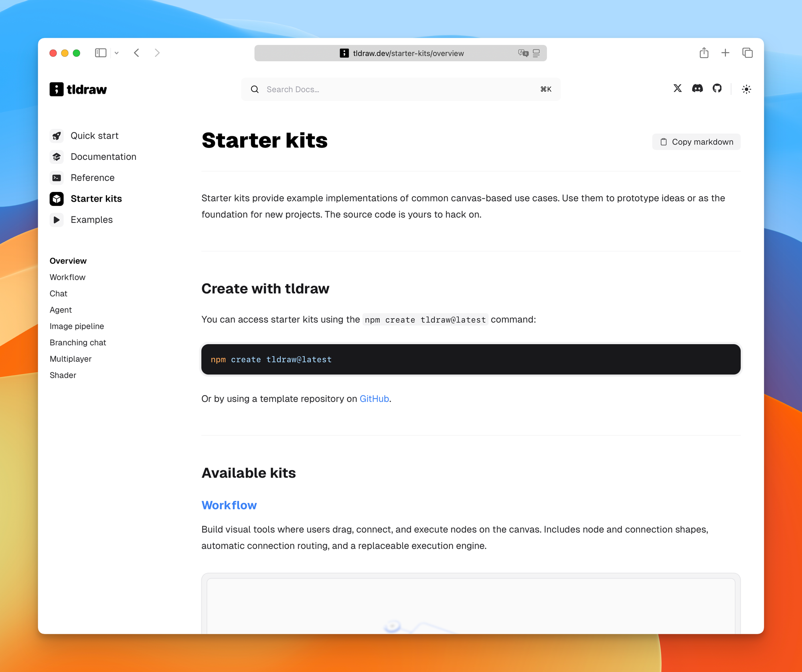The image size is (802, 672).
Task: Open the Quick start section
Action: (x=94, y=136)
